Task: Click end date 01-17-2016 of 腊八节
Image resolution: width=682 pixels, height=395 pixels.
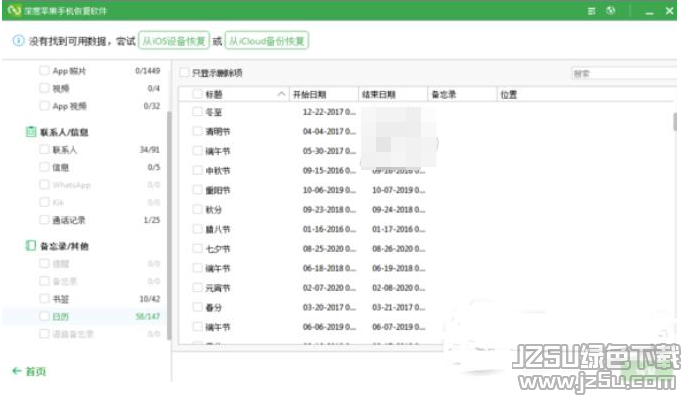Action: tap(398, 229)
